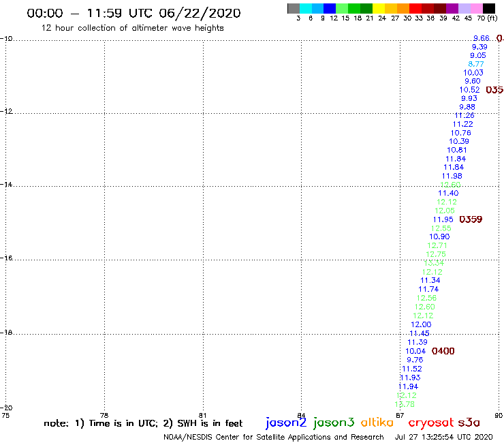Click the 0359 time marker
Viewport: 504px width, 443px height.
(x=471, y=219)
